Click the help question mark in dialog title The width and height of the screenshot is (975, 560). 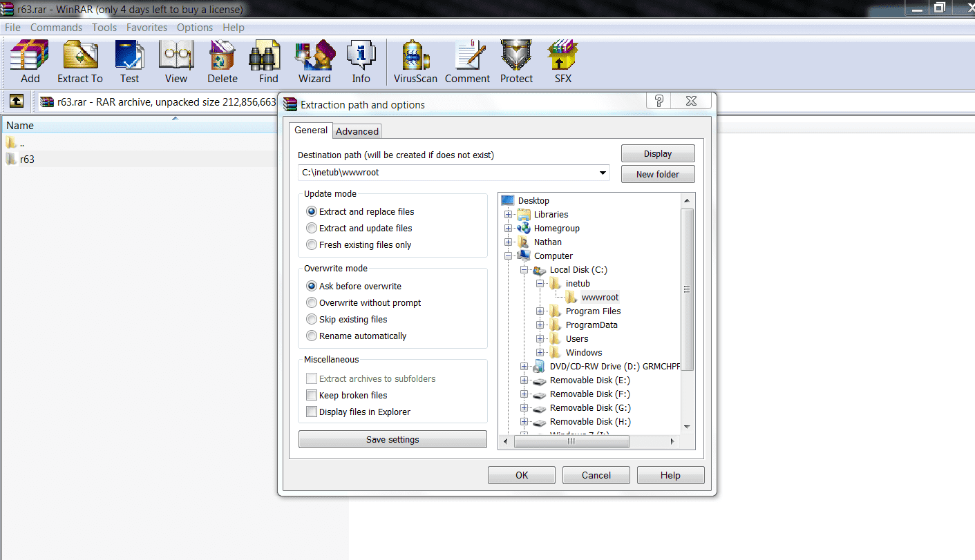[659, 101]
